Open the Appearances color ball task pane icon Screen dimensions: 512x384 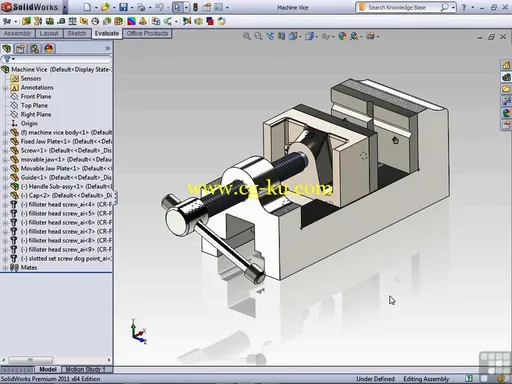click(x=506, y=113)
